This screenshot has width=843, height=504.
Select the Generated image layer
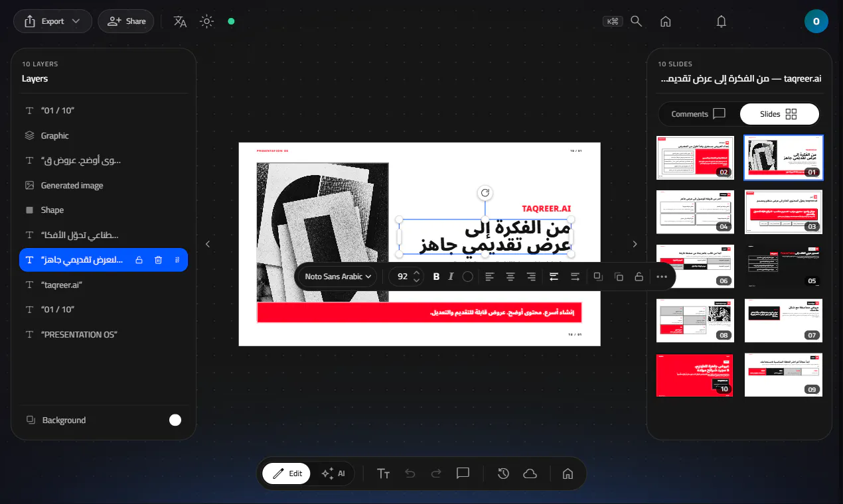pyautogui.click(x=104, y=186)
